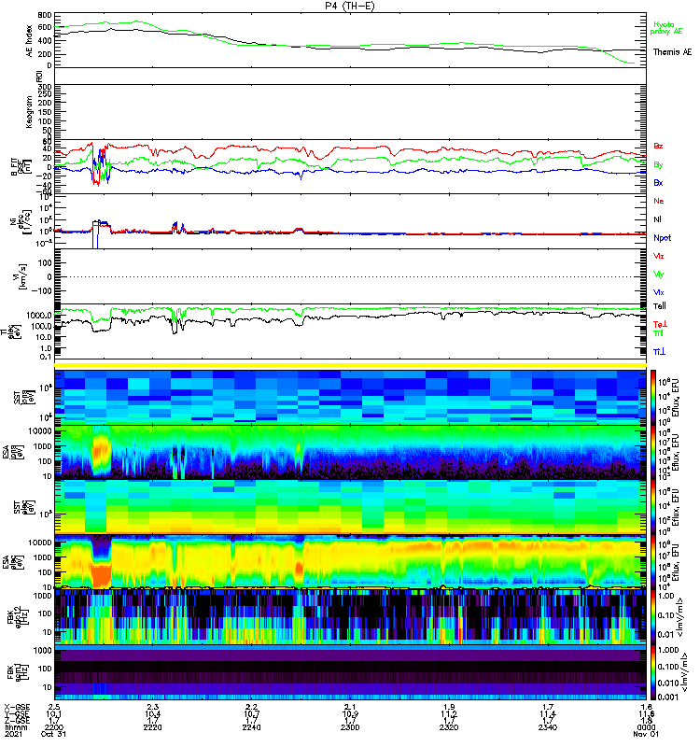
Task: Click the 800 tick on AE Index axis
Action: (x=44, y=15)
